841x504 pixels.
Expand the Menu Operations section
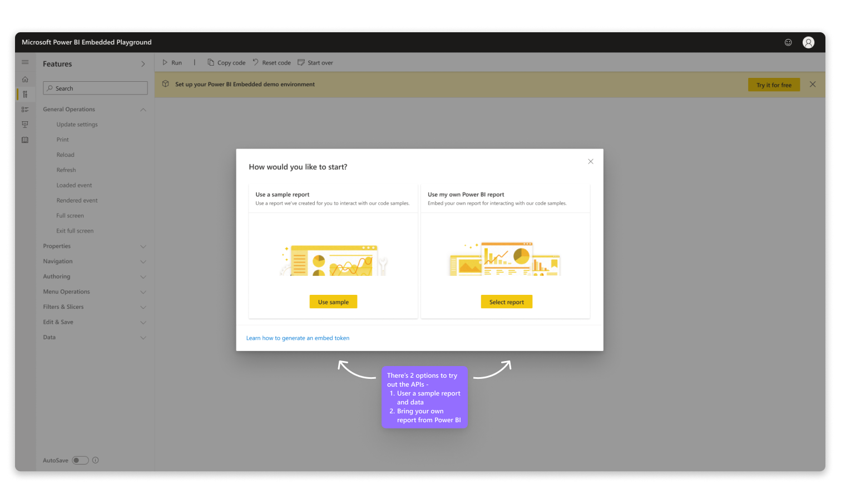click(143, 292)
